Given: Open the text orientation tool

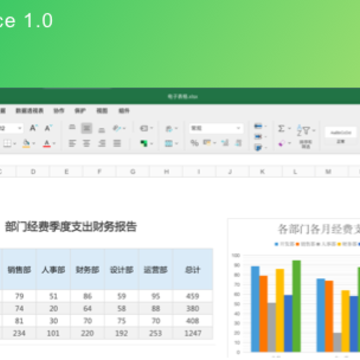Looking at the screenshot, I should (117, 128).
